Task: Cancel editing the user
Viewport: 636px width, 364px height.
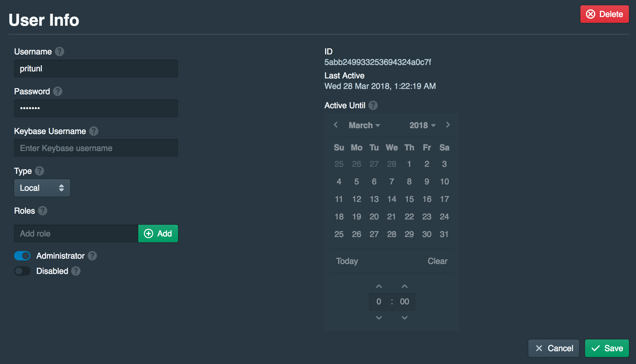Action: point(554,348)
